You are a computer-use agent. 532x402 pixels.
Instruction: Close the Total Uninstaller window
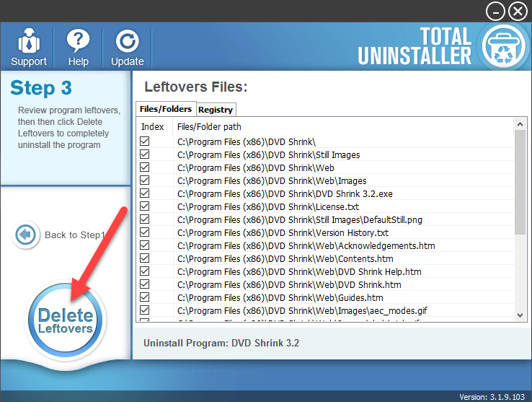pos(518,12)
